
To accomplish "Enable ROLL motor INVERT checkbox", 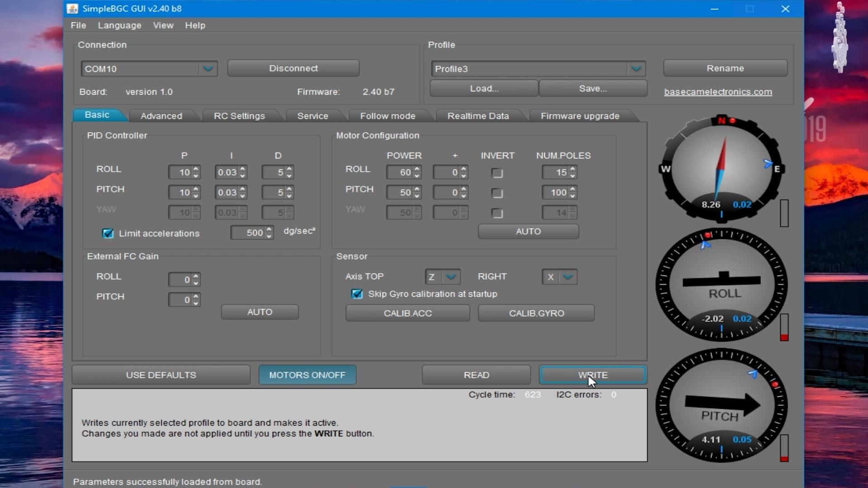I will 497,173.
